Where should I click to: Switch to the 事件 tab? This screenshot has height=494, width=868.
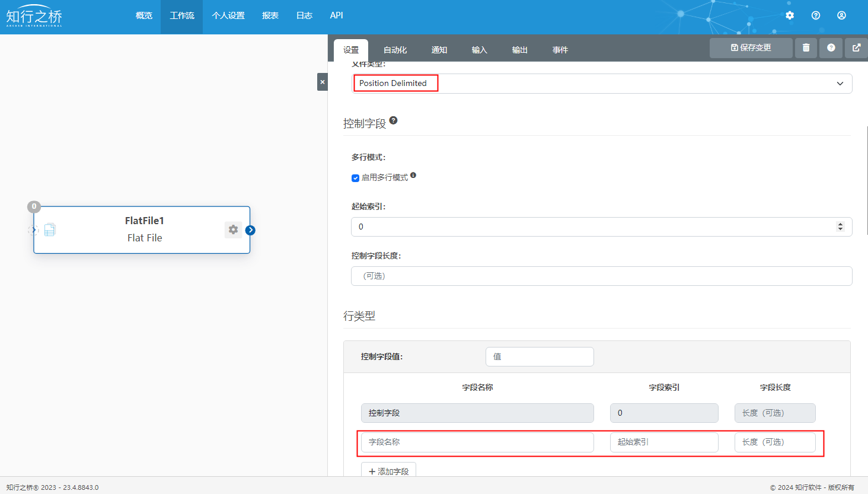coord(560,50)
